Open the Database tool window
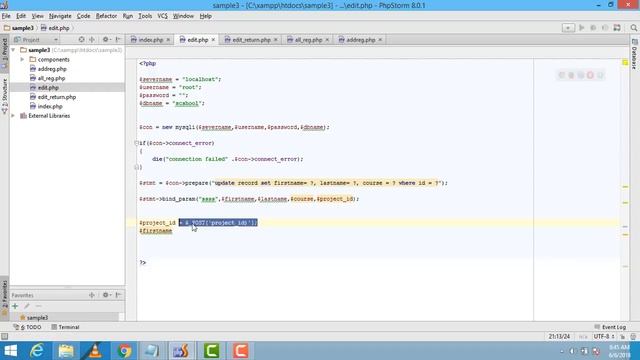 634,54
